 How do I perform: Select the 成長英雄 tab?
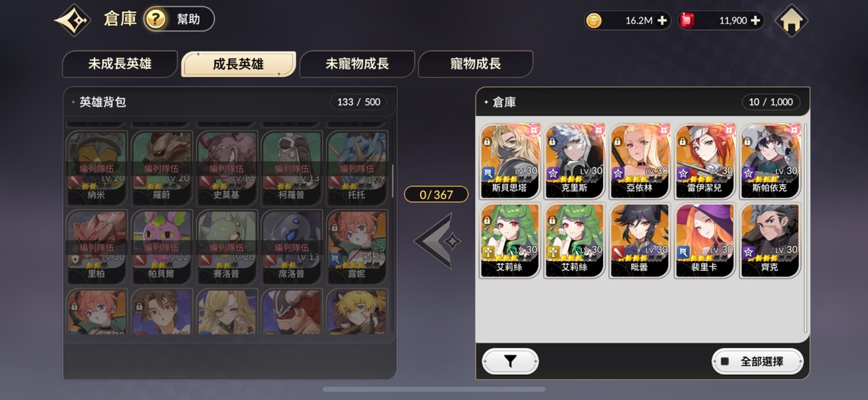[x=239, y=64]
